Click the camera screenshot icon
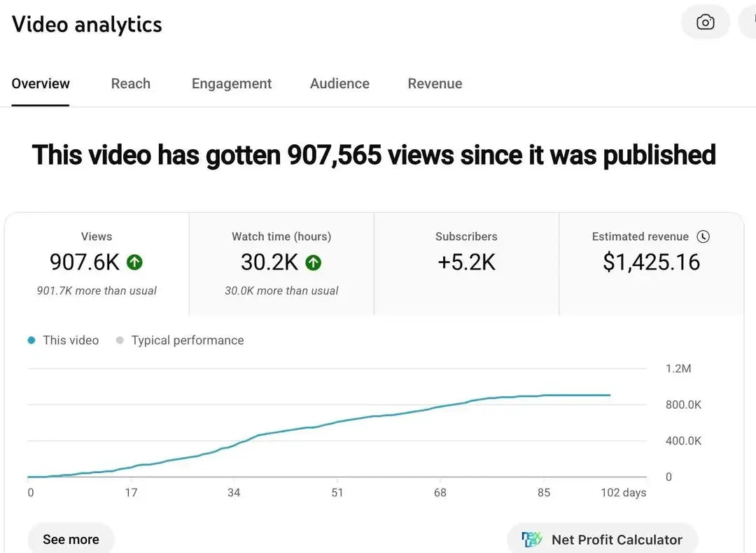Screen dimensions: 756x553 coord(705,22)
